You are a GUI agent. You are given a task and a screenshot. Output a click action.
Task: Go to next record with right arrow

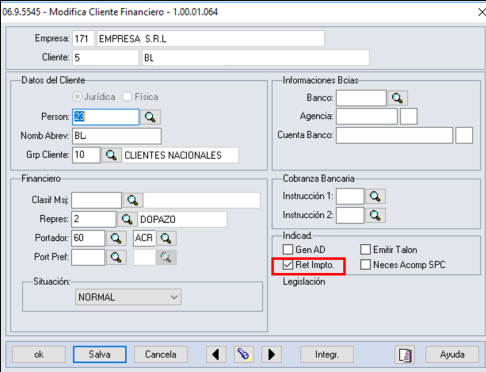tap(271, 354)
